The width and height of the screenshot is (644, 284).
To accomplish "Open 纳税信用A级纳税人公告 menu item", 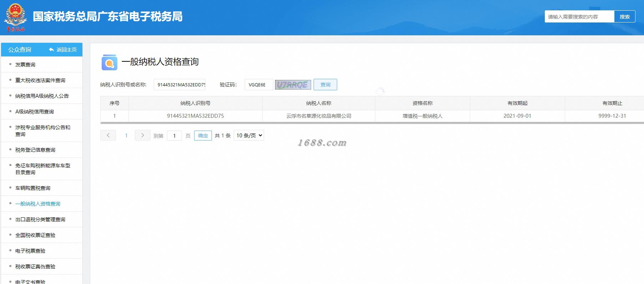I will [42, 96].
